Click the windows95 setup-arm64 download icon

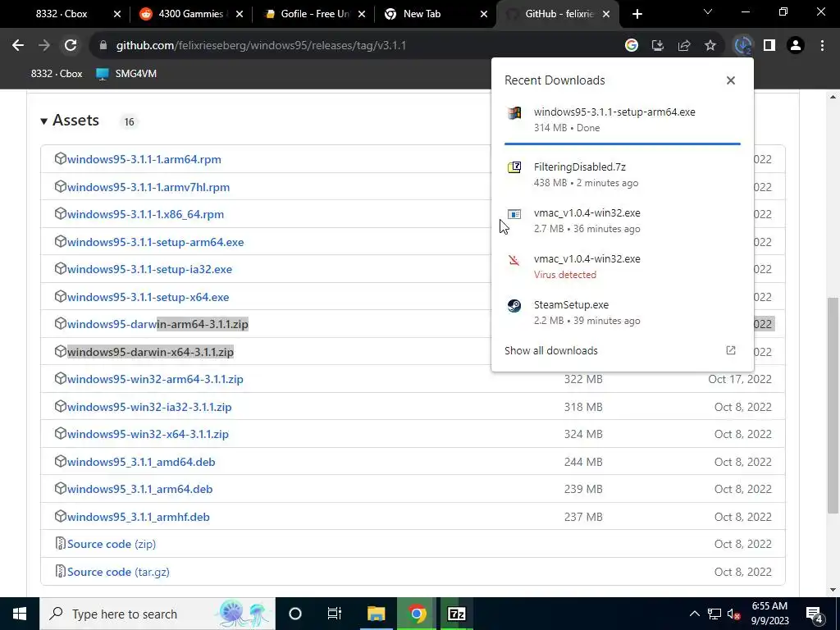pyautogui.click(x=514, y=112)
